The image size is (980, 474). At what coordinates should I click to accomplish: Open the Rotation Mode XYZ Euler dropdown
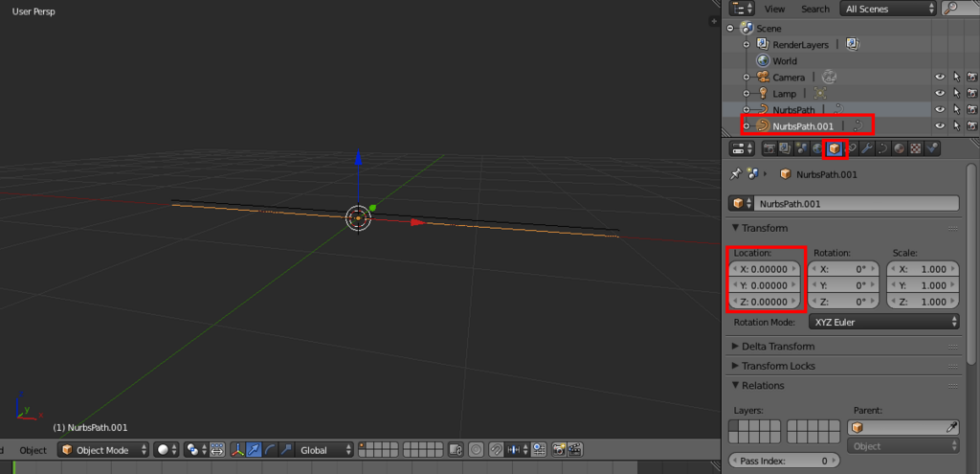[x=883, y=322]
